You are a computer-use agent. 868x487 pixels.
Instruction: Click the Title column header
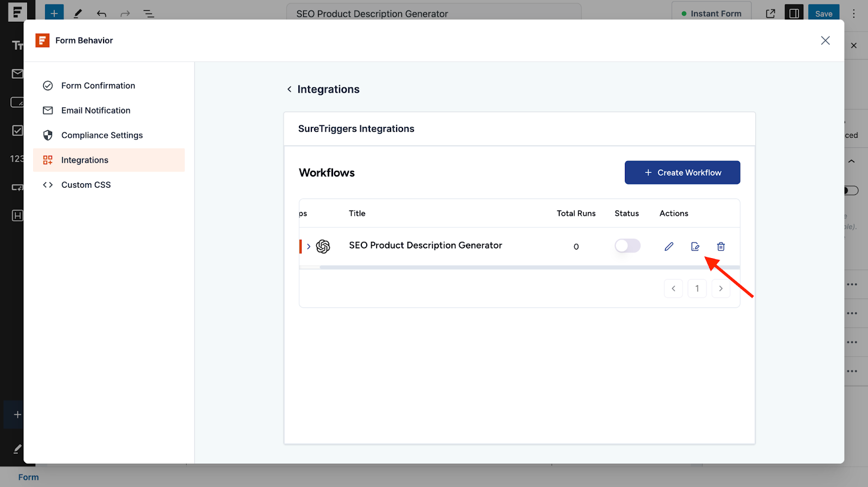point(357,213)
